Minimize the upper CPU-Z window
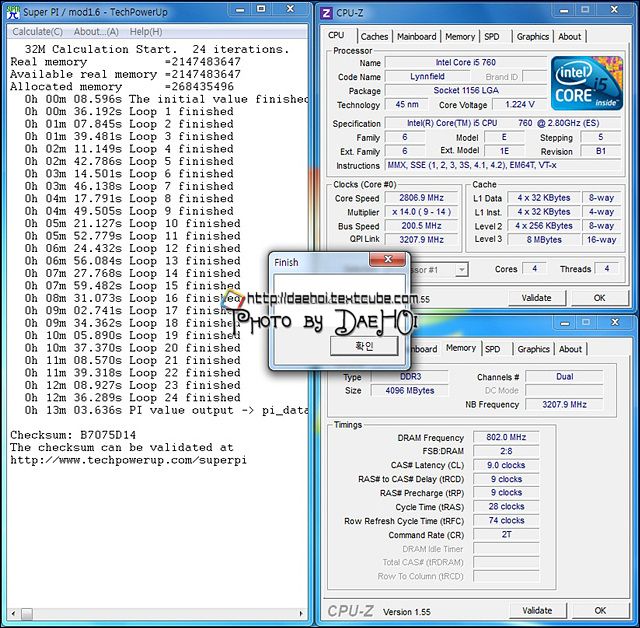The height and width of the screenshot is (628, 640). coord(564,10)
